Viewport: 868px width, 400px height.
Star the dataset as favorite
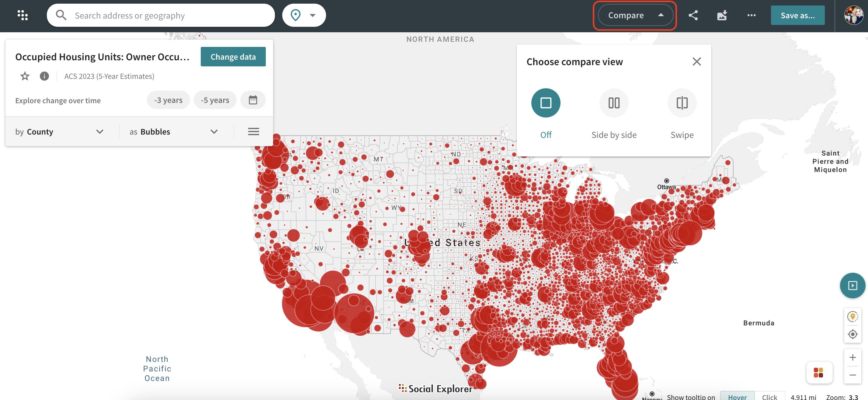[25, 76]
